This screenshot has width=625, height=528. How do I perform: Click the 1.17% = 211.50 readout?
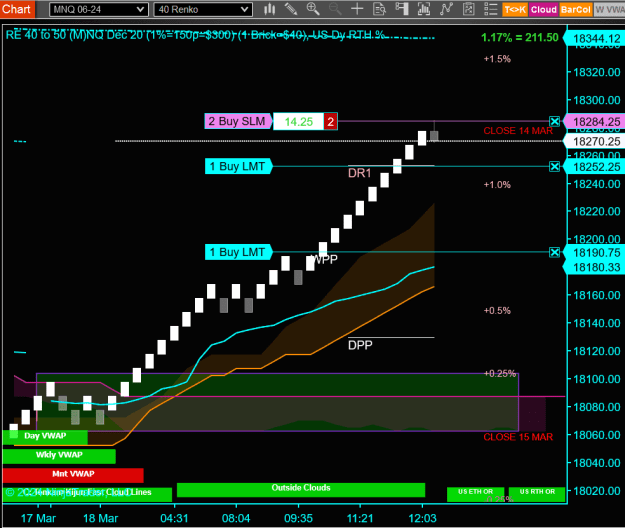tap(520, 37)
